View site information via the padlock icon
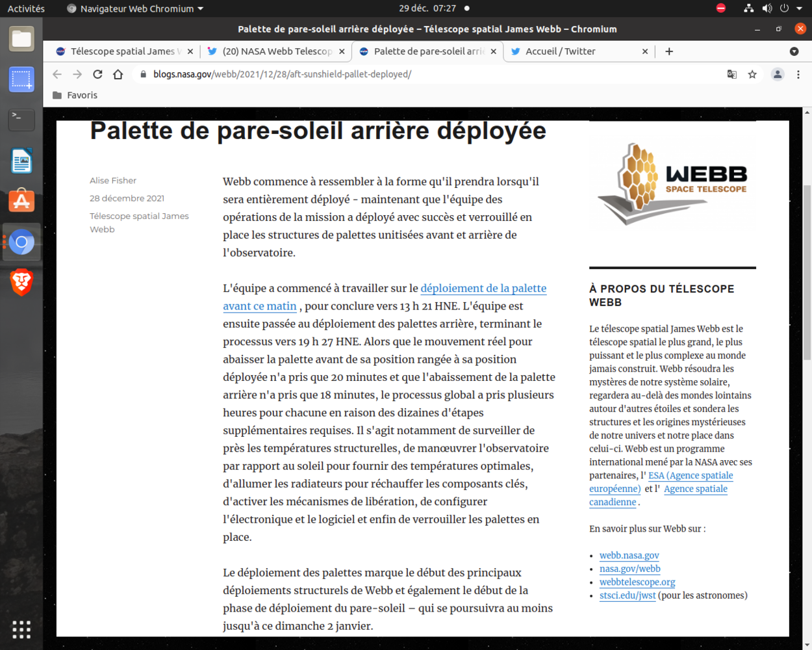The height and width of the screenshot is (650, 812). pyautogui.click(x=142, y=74)
